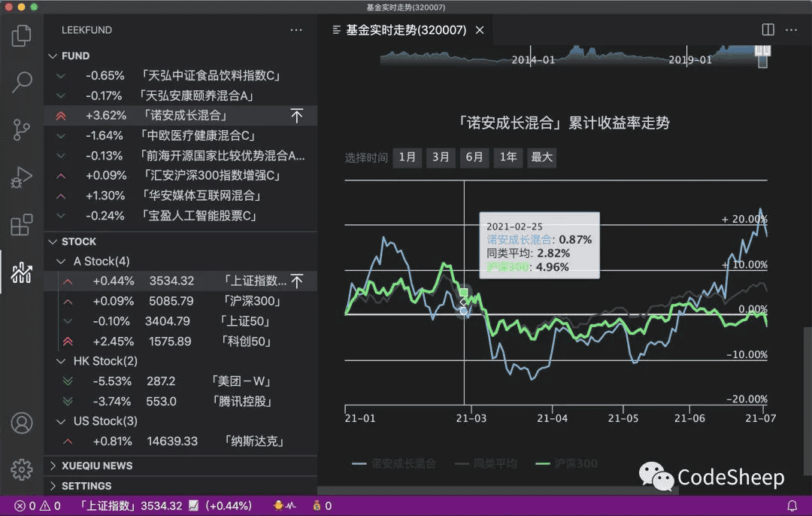Open the Extensions view
Viewport: 812px width, 516px height.
click(x=21, y=224)
